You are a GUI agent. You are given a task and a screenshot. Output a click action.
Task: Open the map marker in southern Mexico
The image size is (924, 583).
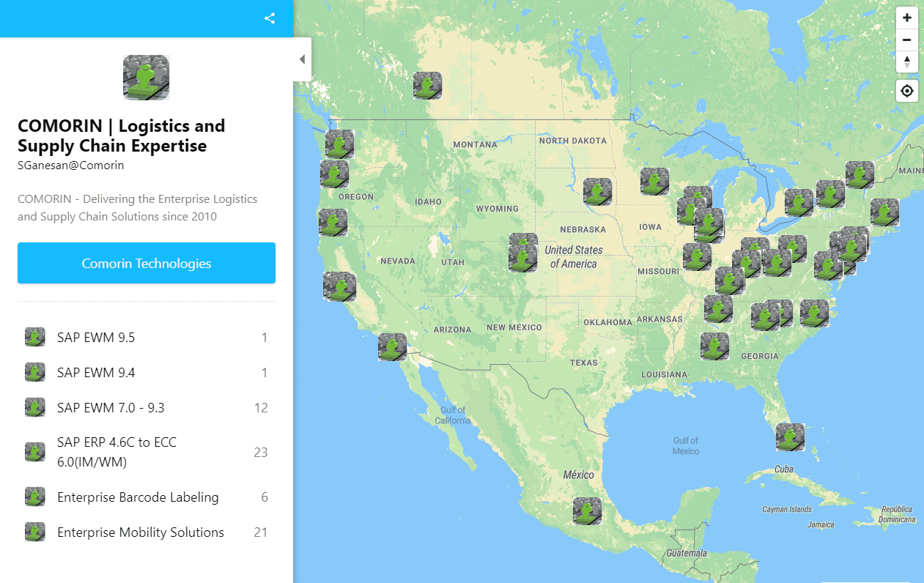pos(587,511)
